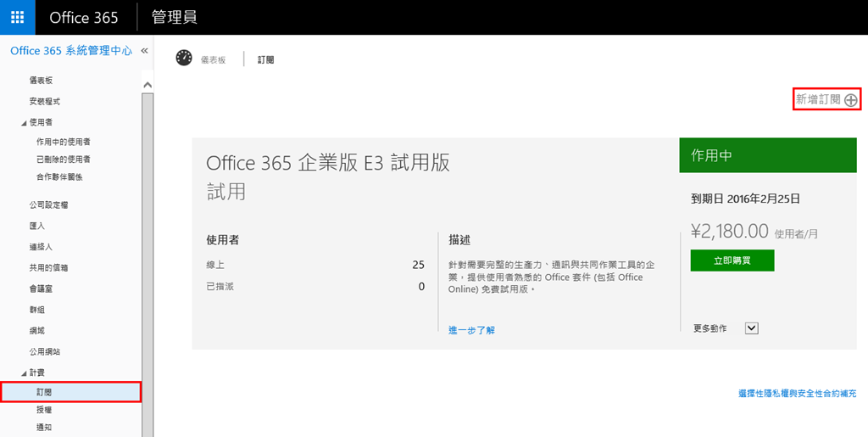Click the ¥2,180.00 price text
This screenshot has height=437, width=868.
(x=730, y=231)
